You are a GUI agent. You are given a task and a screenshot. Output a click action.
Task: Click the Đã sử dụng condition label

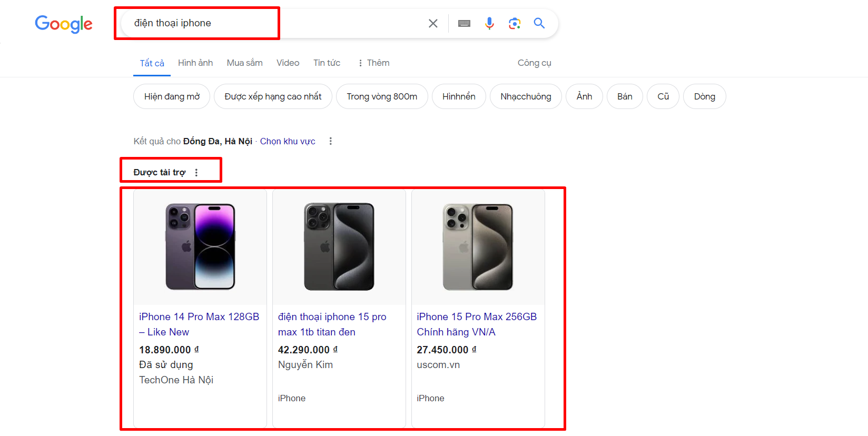point(166,364)
